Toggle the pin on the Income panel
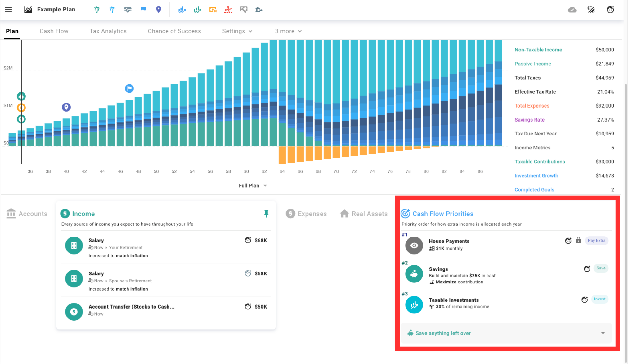 (266, 213)
